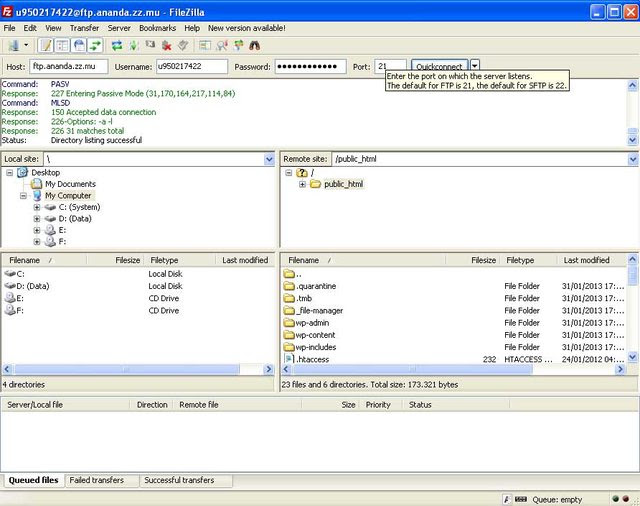Toggle the remote directory tree view

pyautogui.click(x=79, y=45)
